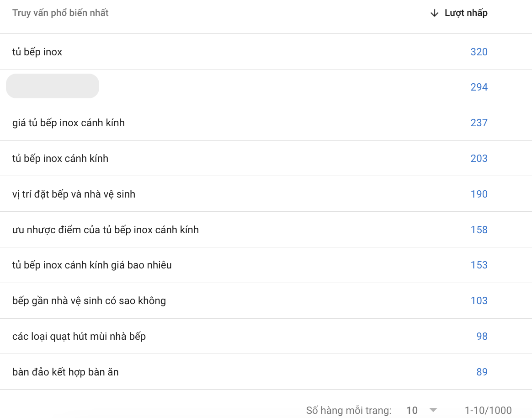This screenshot has height=418, width=532.
Task: Sort table by Lượt nhấp column header
Action: (x=466, y=13)
